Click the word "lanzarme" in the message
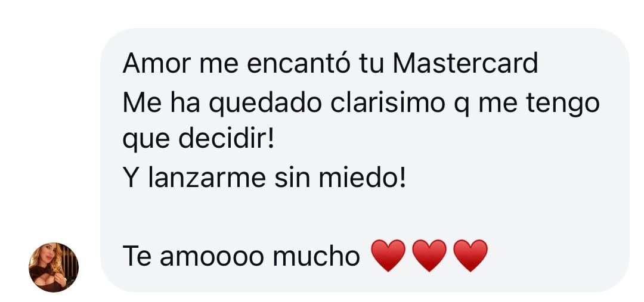The width and height of the screenshot is (644, 302). pos(207,179)
